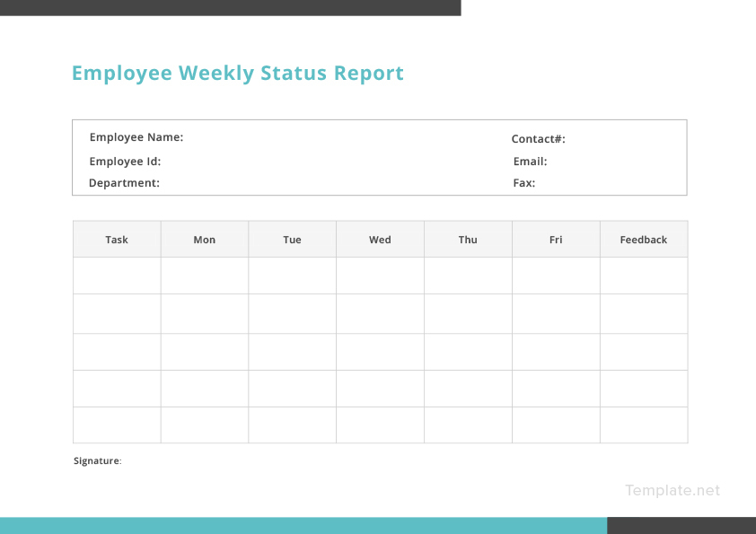Click the Fri column header
The image size is (756, 534).
point(555,239)
